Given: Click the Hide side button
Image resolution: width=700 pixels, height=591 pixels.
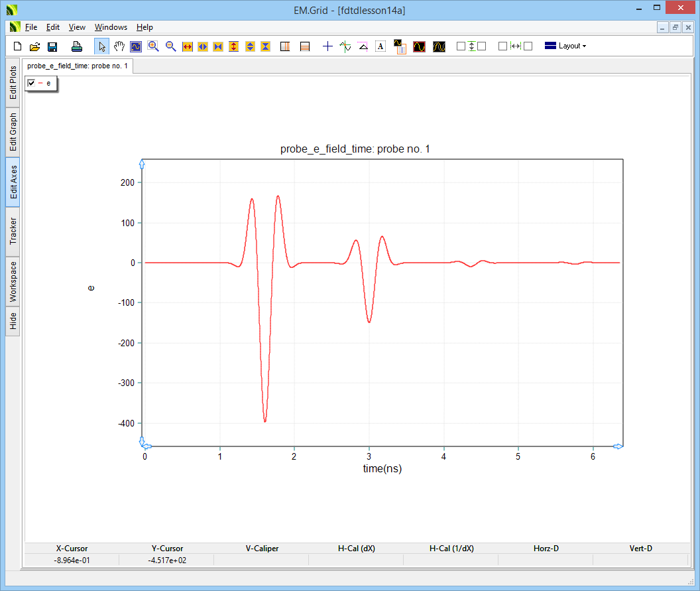Looking at the screenshot, I should (x=13, y=322).
